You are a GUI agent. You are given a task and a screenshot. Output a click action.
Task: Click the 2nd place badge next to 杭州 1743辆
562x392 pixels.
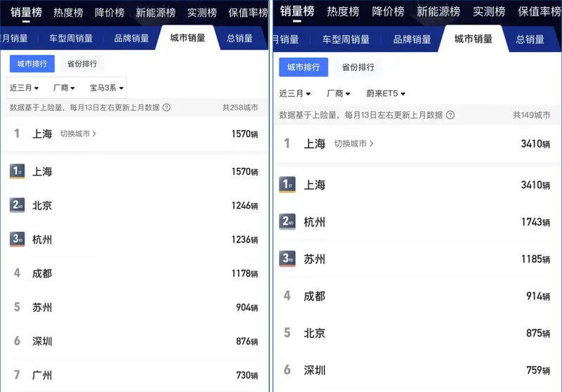coord(287,222)
